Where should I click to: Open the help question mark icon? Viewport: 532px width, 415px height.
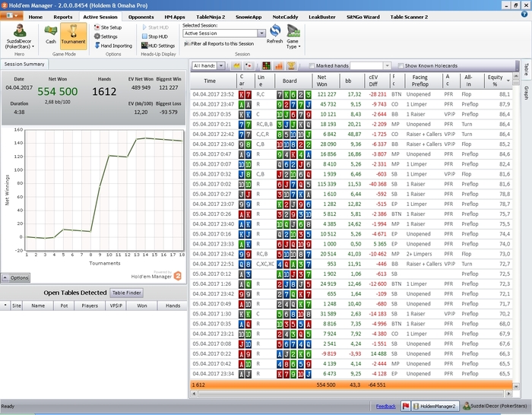tap(524, 14)
